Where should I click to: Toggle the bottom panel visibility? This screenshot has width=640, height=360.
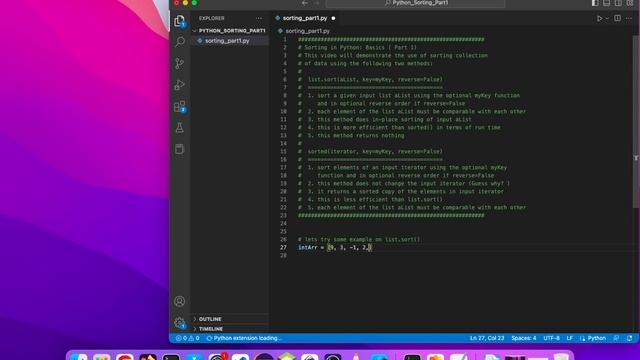607,3
